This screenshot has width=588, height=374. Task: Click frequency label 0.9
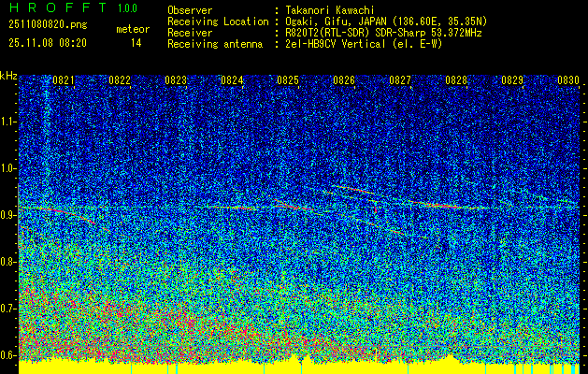pyautogui.click(x=8, y=215)
